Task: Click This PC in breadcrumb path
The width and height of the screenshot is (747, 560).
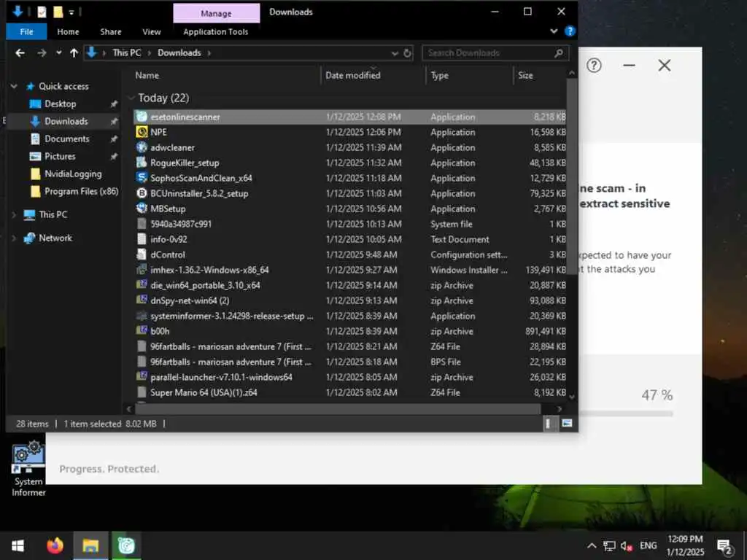Action: pyautogui.click(x=127, y=52)
